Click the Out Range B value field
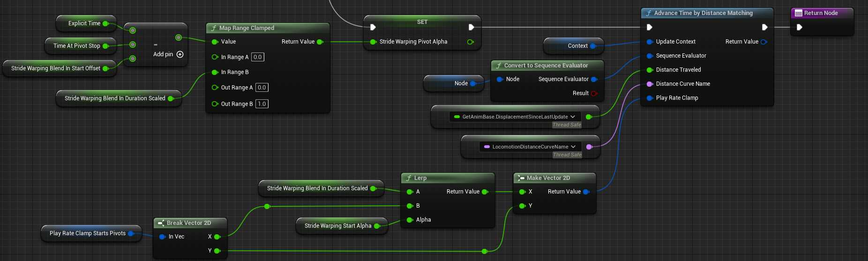The height and width of the screenshot is (261, 868). coord(262,104)
